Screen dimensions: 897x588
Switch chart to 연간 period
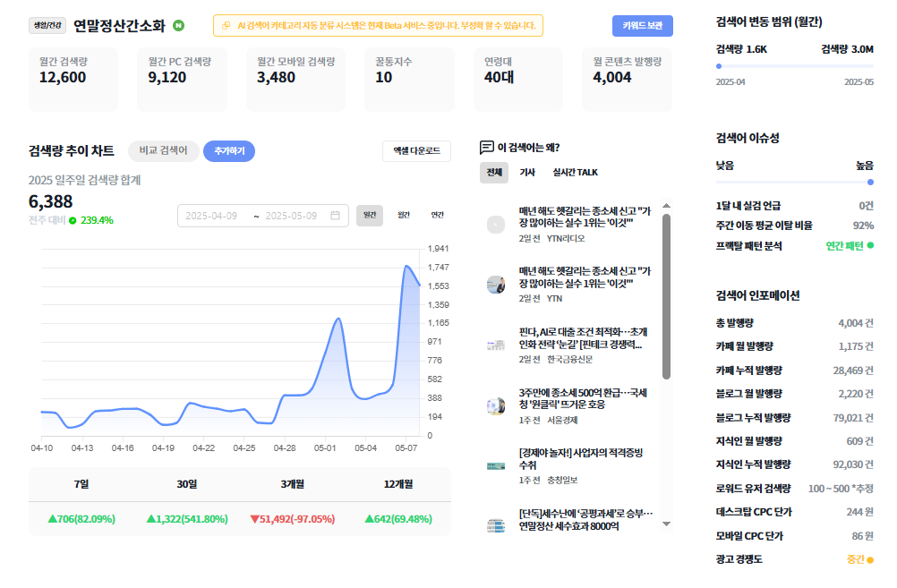pos(437,215)
